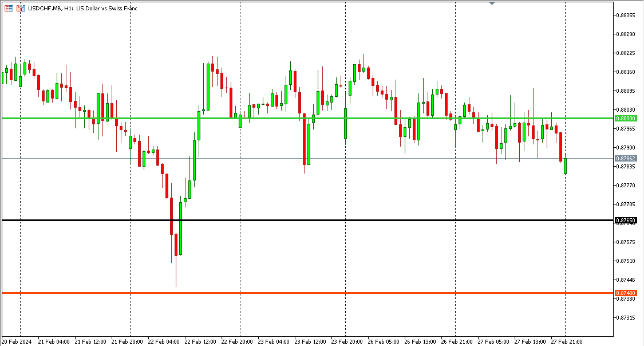Click the latest green candle at 27 Feb 21:00
This screenshot has width=644, height=346.
566,166
